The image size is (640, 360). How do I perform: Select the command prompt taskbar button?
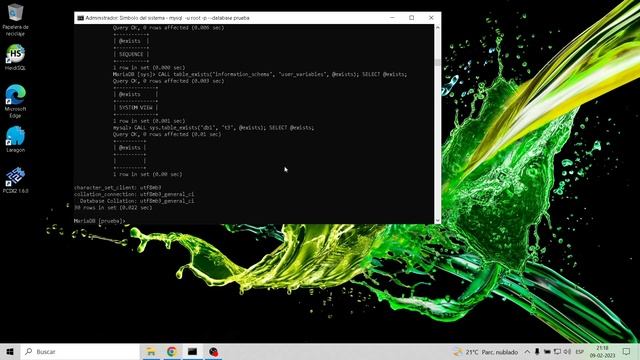click(192, 351)
